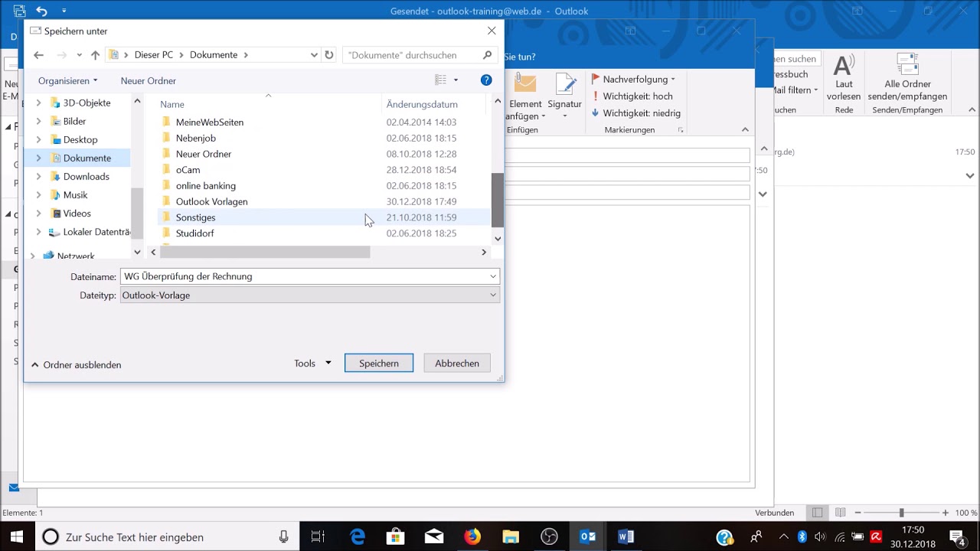The height and width of the screenshot is (551, 980).
Task: Click the file list horizontal scrollbar
Action: (x=265, y=252)
